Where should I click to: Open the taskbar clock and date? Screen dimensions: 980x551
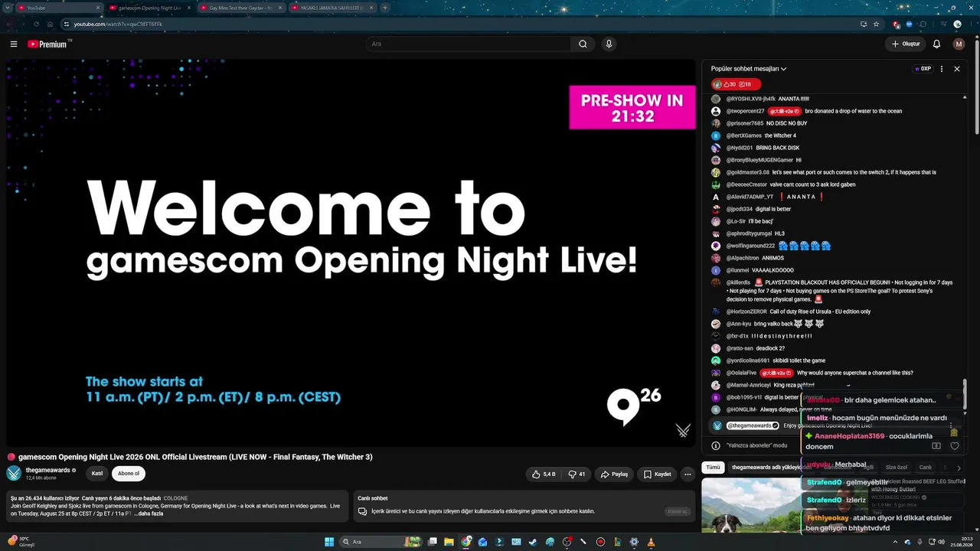pos(963,542)
